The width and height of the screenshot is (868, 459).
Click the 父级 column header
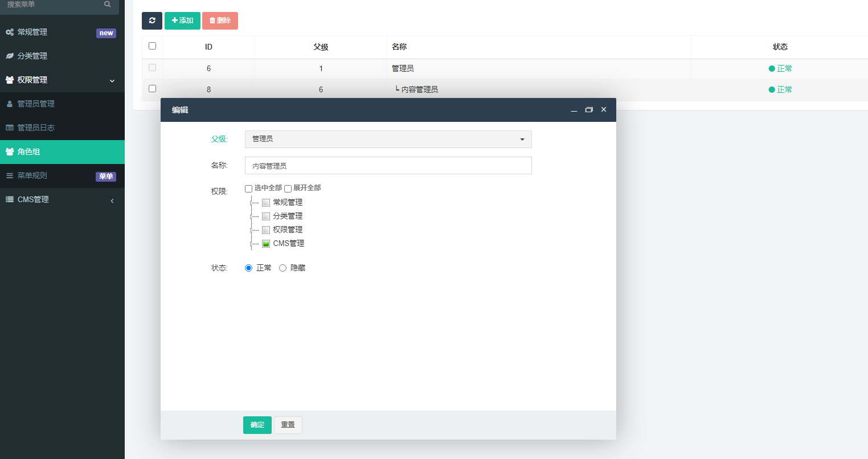pyautogui.click(x=321, y=47)
